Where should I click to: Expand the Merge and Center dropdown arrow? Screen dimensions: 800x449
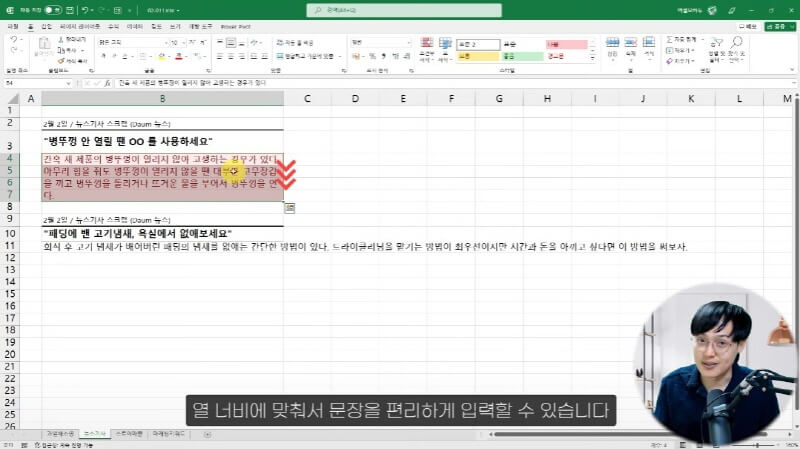point(340,56)
